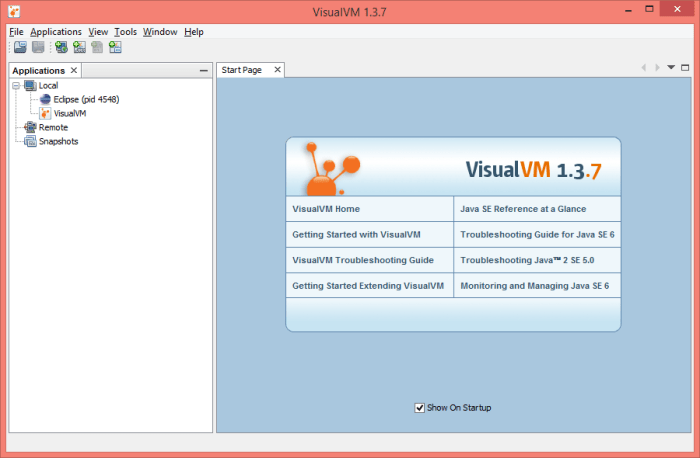Open the Tools menu
This screenshot has height=458, width=700.
coord(125,32)
